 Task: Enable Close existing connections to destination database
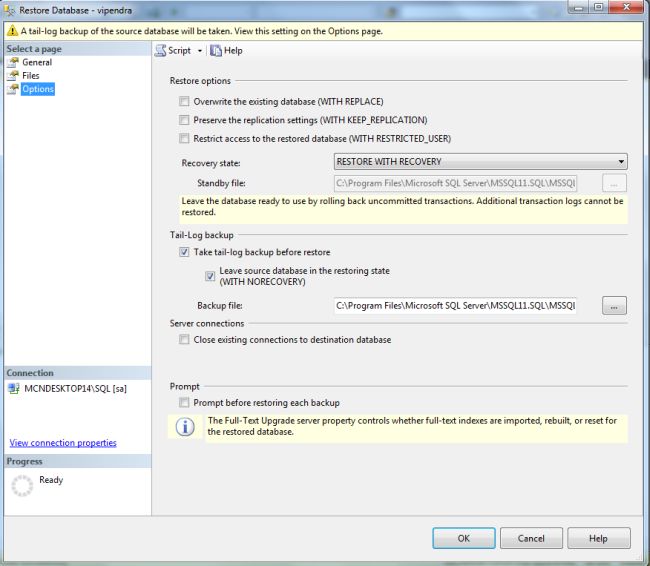click(x=184, y=340)
